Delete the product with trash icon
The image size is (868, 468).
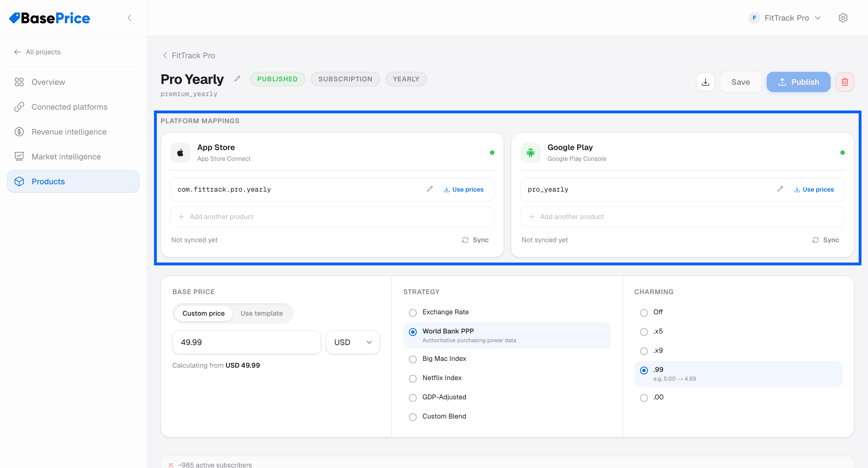(x=845, y=82)
